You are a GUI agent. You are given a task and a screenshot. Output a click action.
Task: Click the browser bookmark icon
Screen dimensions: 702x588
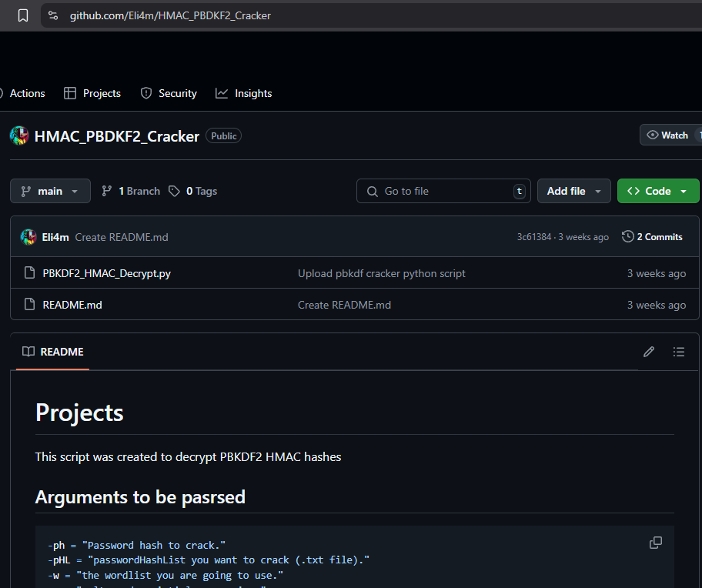23,15
